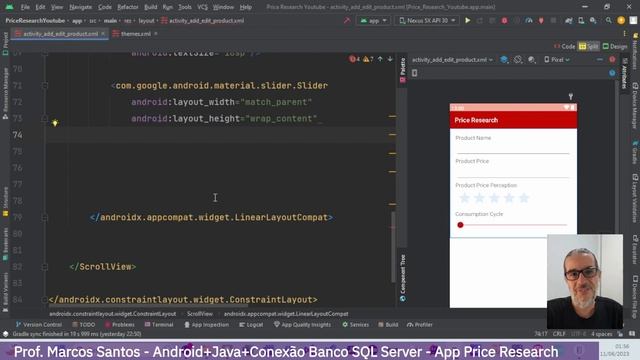
Task: Open the Resource Manager tool window
Action: coord(5,93)
